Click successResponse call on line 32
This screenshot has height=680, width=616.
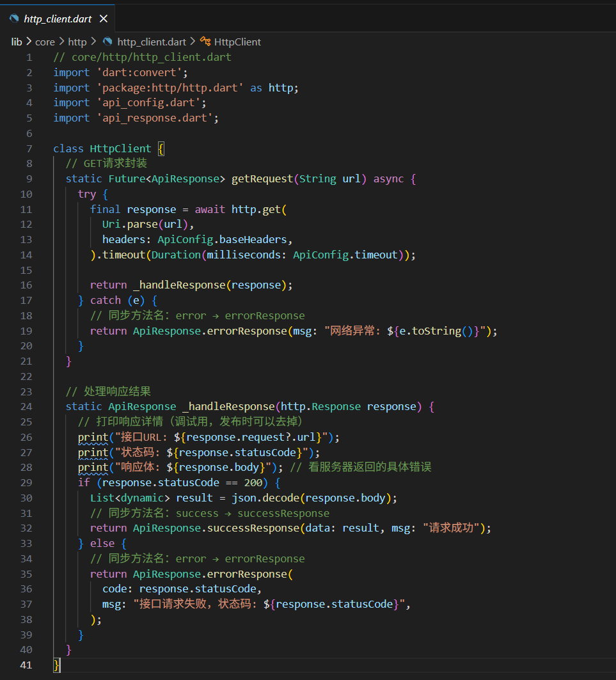[253, 528]
